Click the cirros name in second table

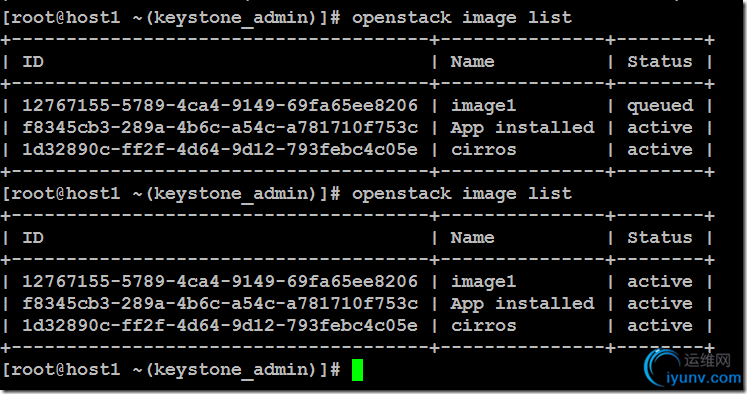(484, 325)
